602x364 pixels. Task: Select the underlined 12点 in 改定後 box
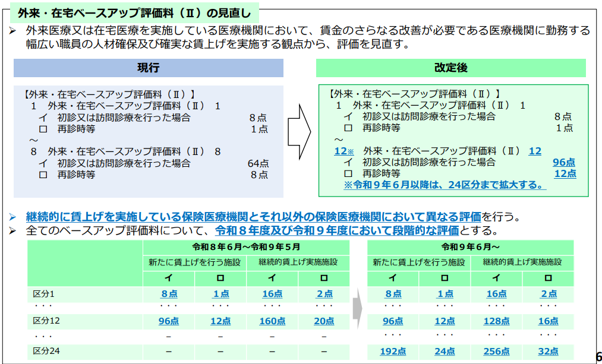(562, 173)
